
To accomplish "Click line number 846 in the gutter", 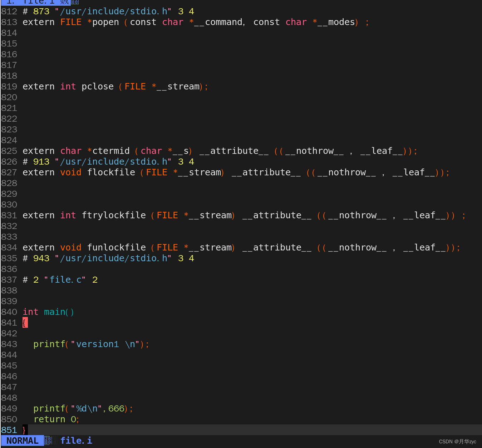I will [9, 376].
